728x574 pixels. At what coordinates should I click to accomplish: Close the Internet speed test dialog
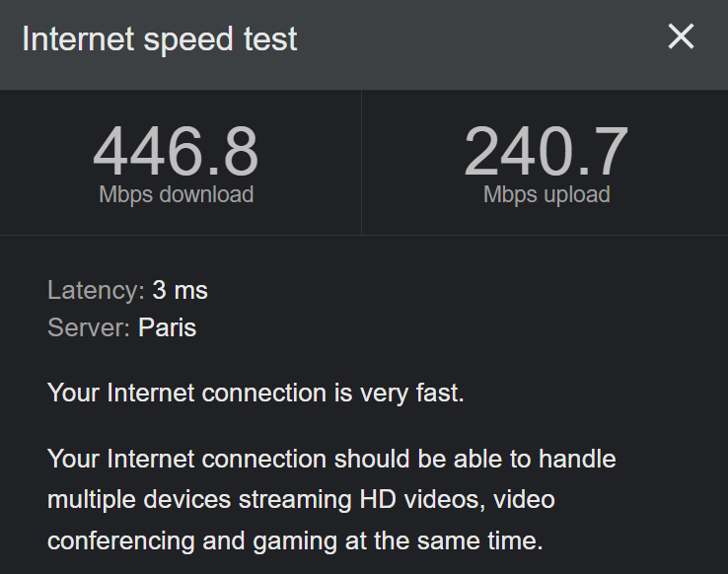coord(681,37)
